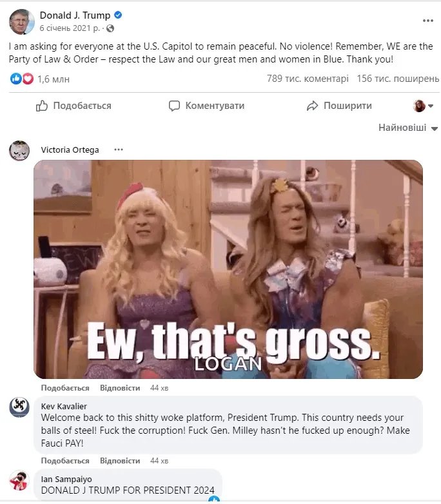The height and width of the screenshot is (504, 441).
Task: Open the post options three-dot menu
Action: pos(427,21)
